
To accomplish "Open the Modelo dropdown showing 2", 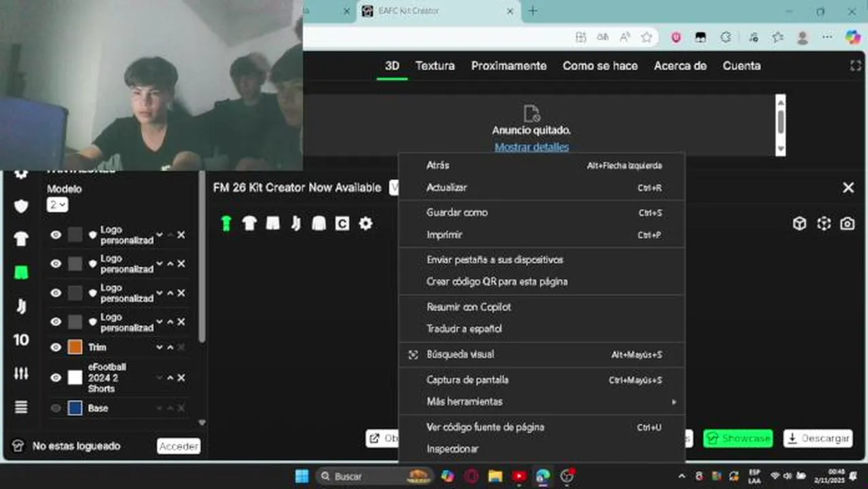I will pos(57,204).
